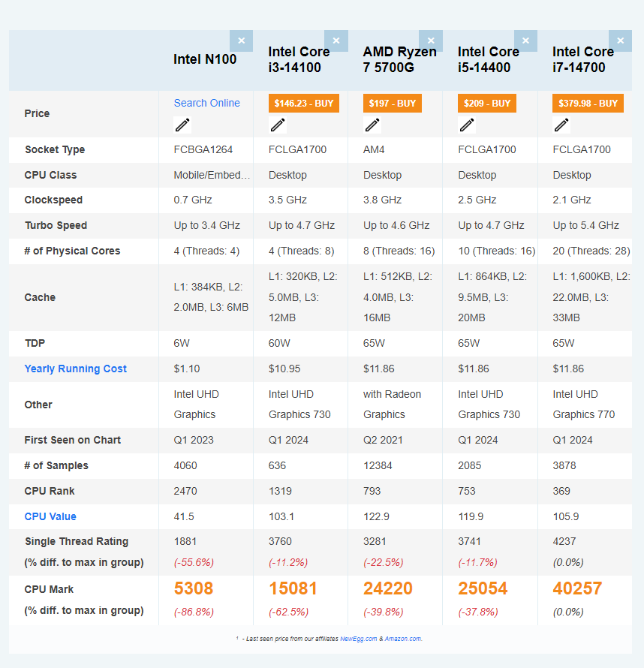Edit price pencil icon for Core i5-14400
This screenshot has width=644, height=668.
[x=467, y=125]
